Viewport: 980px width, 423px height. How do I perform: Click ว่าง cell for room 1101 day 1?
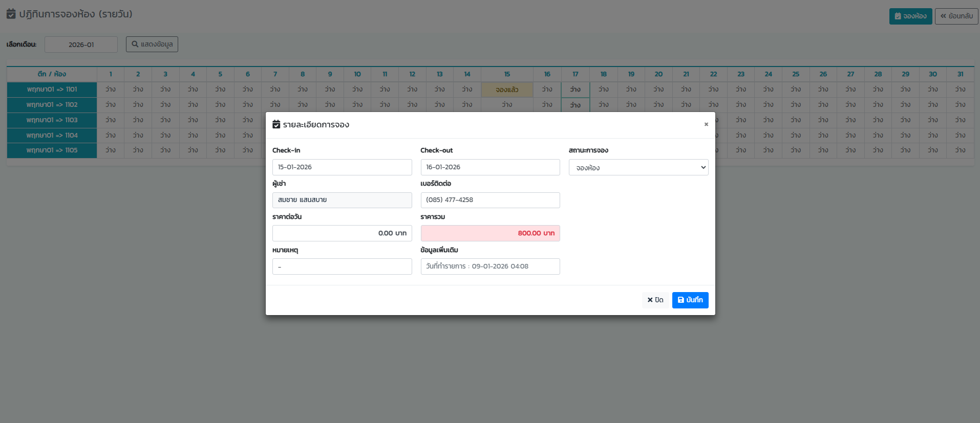tap(111, 90)
